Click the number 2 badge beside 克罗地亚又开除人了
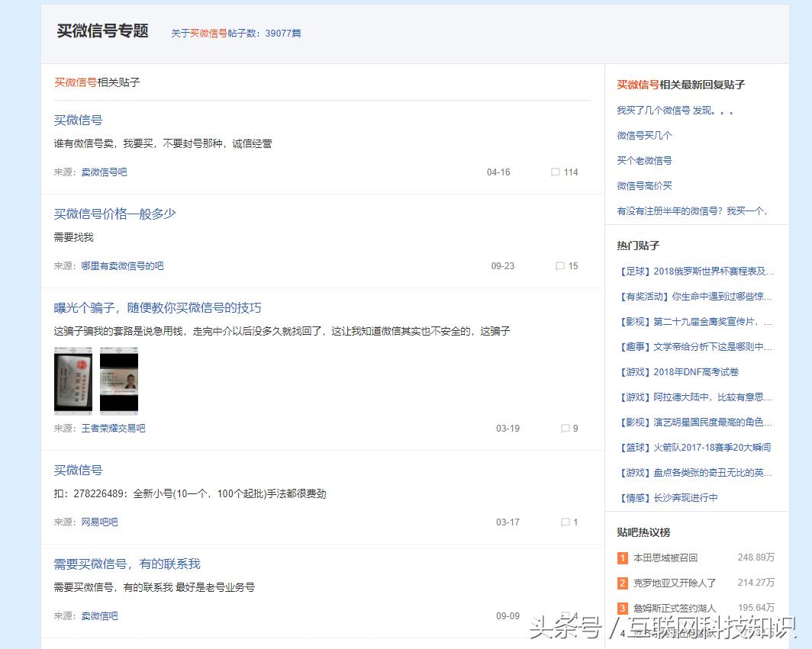Screen dimensions: 812x649 point(623,583)
